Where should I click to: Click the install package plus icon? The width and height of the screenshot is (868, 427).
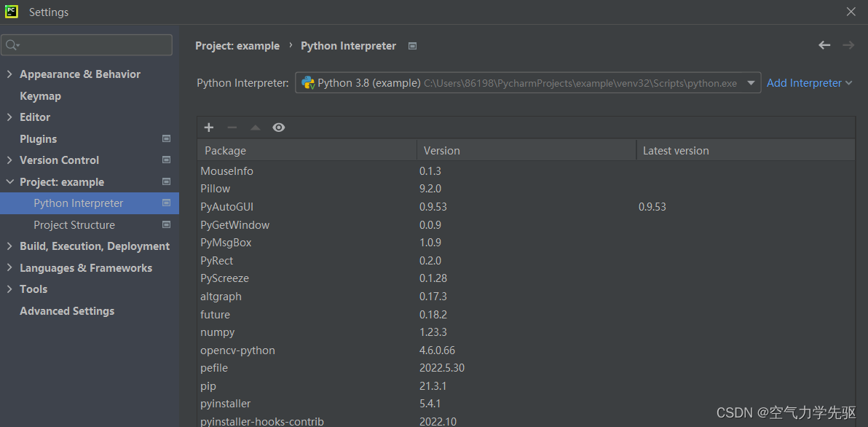click(x=209, y=128)
